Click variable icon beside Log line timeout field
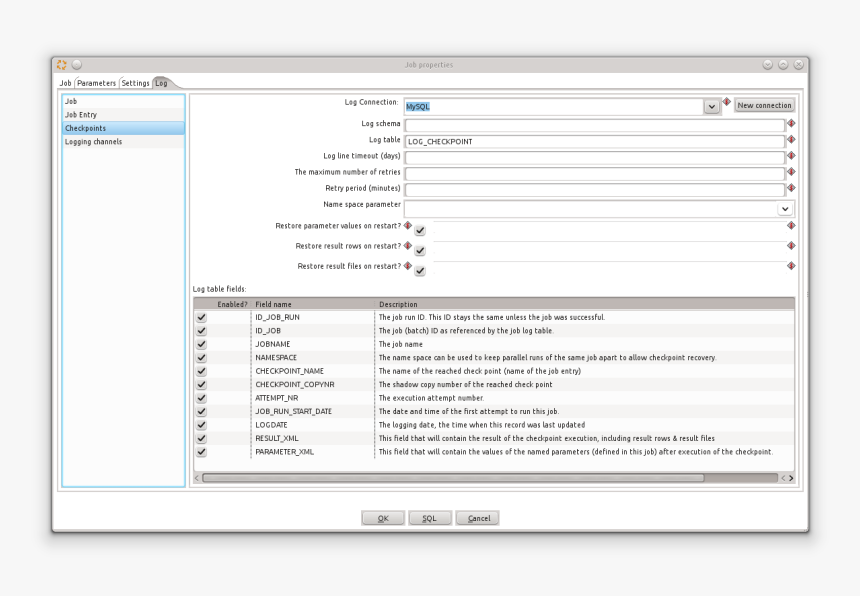Viewport: 860px width, 596px height. (x=791, y=156)
